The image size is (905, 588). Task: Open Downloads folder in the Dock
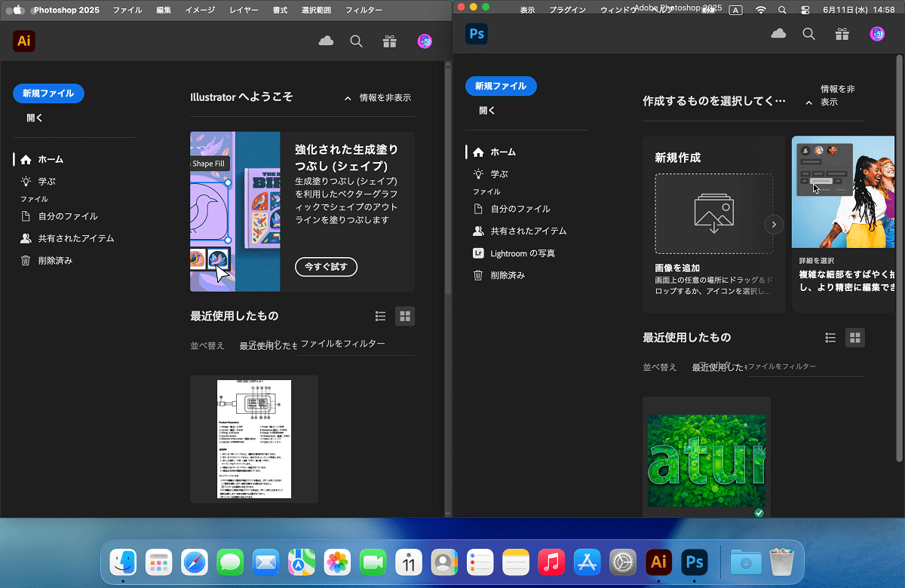(x=747, y=562)
